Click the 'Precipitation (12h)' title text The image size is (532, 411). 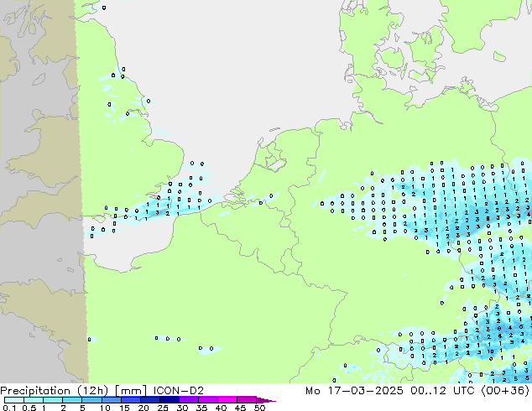[x=55, y=390]
